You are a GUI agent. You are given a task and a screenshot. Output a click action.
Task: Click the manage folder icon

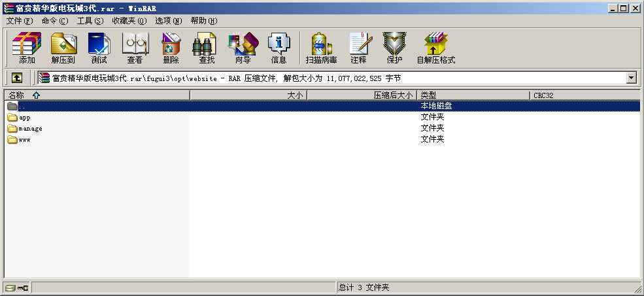pyautogui.click(x=12, y=129)
